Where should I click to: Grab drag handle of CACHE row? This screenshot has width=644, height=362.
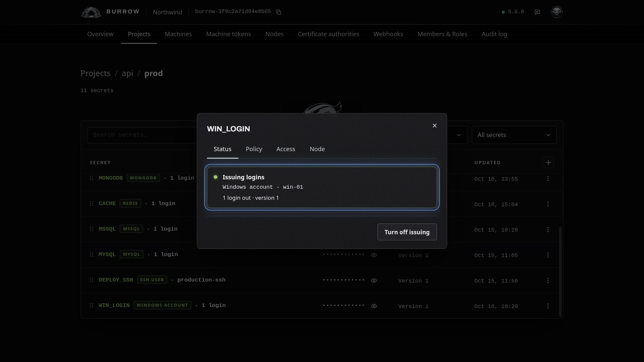pyautogui.click(x=92, y=203)
